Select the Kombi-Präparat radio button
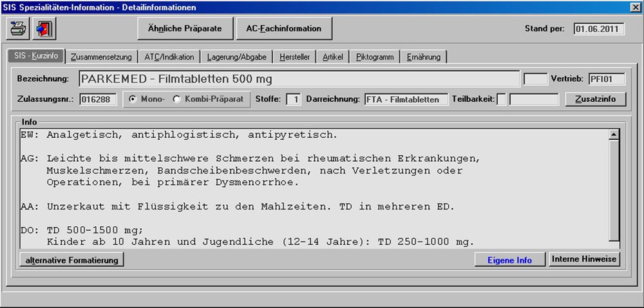Viewport: 644px width, 308px height. tap(208, 99)
